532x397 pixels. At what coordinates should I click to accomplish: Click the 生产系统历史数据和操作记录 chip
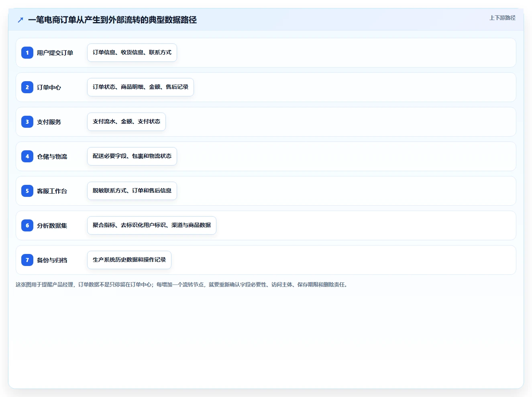tap(129, 260)
